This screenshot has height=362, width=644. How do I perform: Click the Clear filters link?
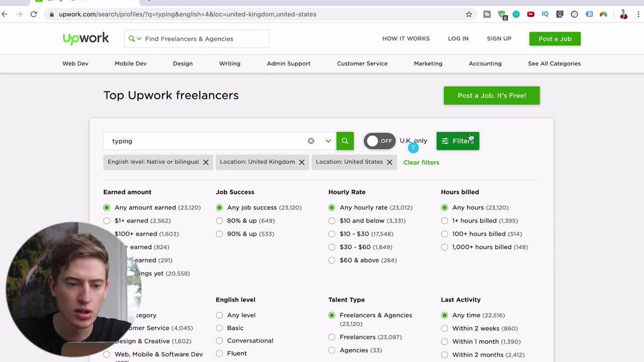tap(421, 162)
